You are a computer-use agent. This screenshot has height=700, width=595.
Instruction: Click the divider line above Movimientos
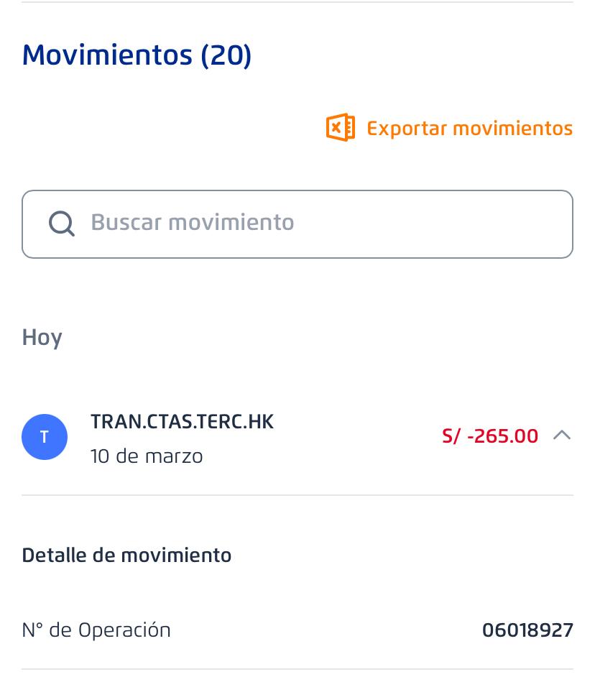[297, 3]
